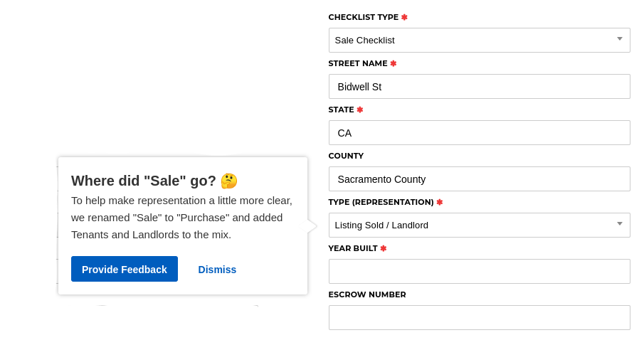Screen dimensions: 644x340
Task: Click the Listing Sold / Landlord dropdown arrow
Action: [619, 224]
